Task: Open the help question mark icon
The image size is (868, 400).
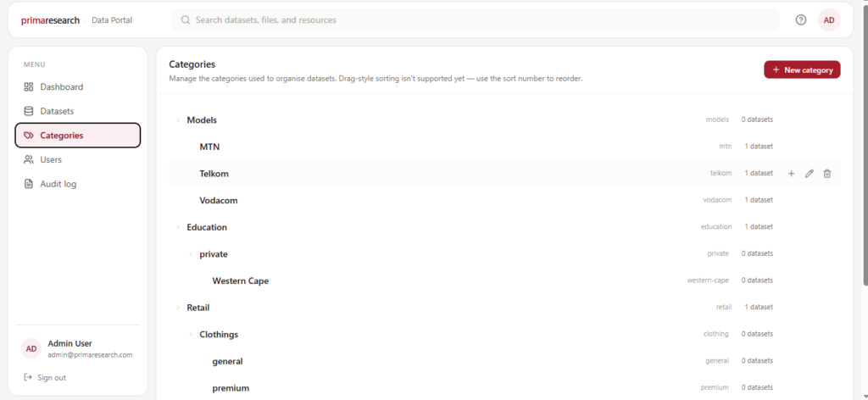Action: click(801, 20)
